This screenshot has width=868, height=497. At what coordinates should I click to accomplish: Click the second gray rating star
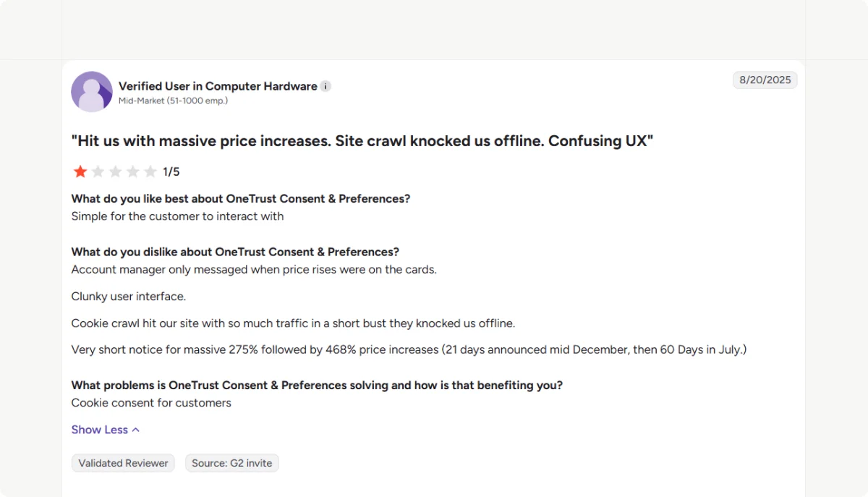98,171
